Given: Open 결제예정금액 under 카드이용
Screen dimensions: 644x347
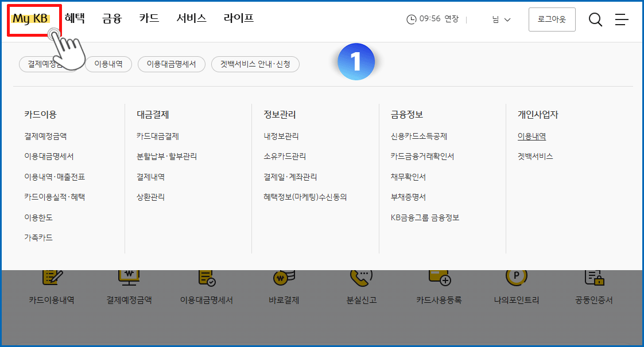Looking at the screenshot, I should [x=45, y=137].
